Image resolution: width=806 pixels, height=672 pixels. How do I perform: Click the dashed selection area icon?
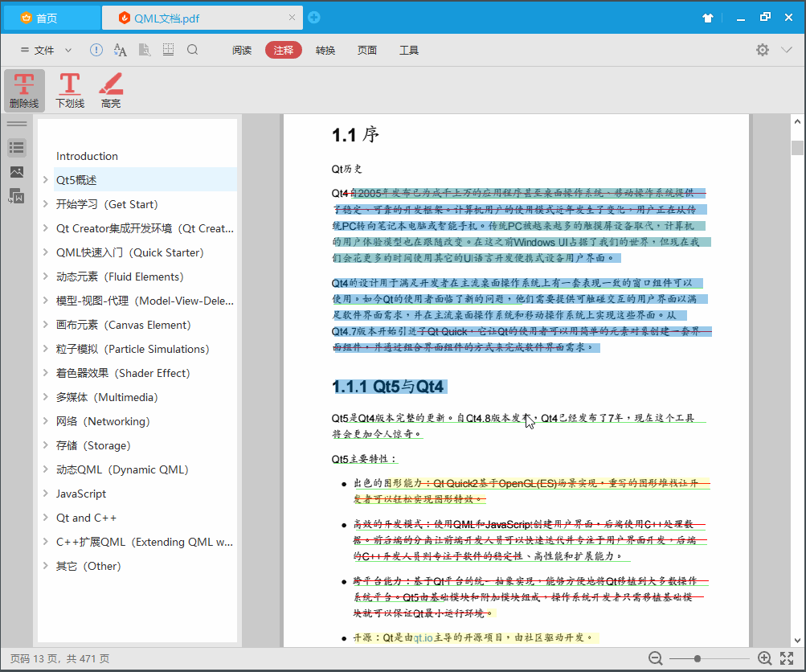168,49
